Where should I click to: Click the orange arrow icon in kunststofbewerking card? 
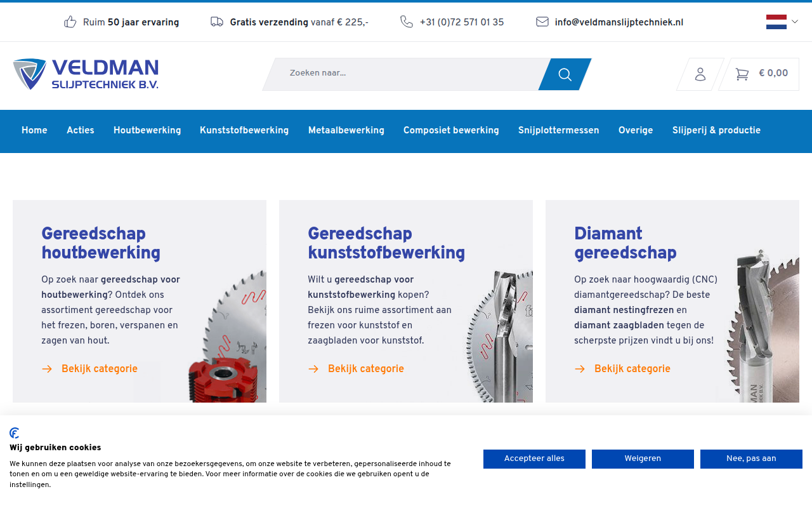click(313, 369)
